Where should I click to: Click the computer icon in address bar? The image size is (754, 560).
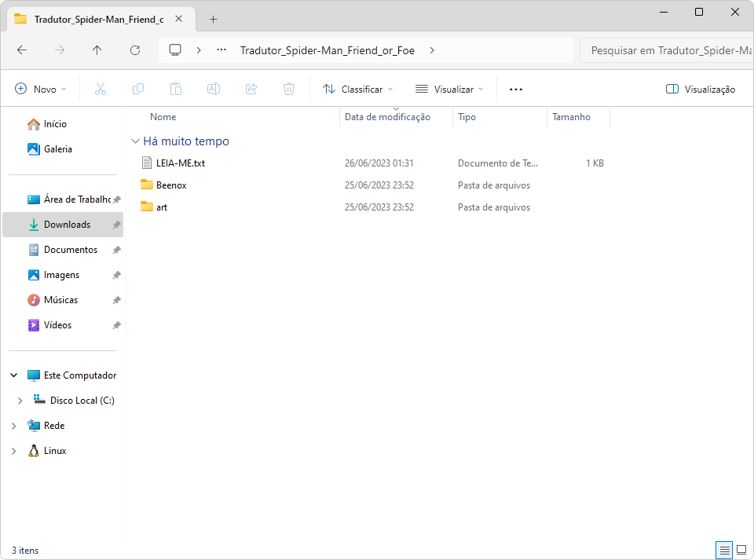(x=175, y=50)
